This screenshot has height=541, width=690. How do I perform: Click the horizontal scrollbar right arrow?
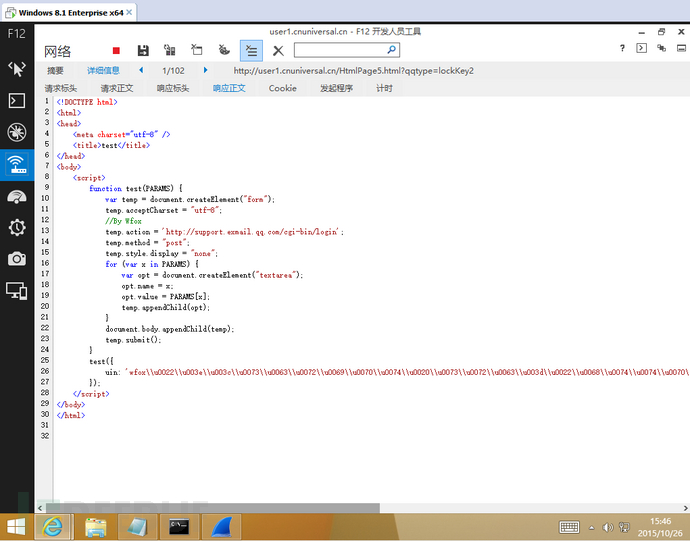click(686, 508)
